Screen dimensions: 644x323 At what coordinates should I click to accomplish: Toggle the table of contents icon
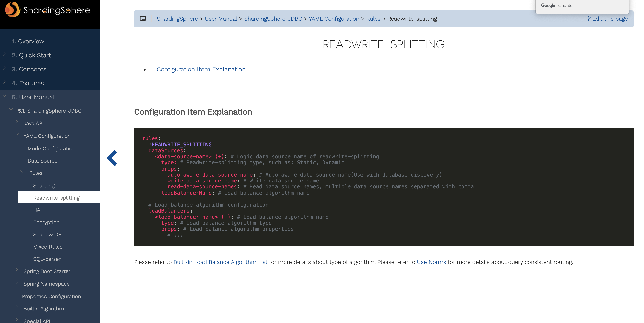tap(143, 19)
